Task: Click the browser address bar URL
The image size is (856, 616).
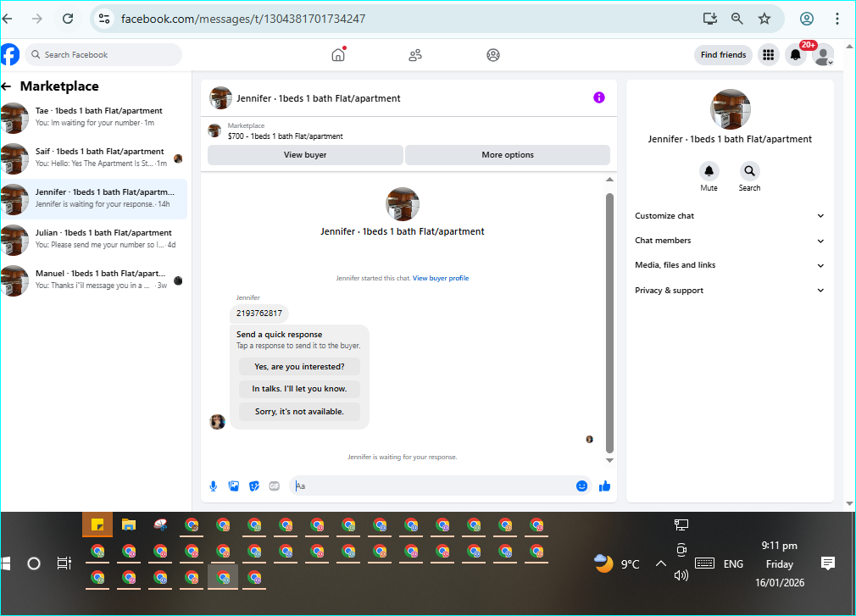Action: (x=243, y=19)
